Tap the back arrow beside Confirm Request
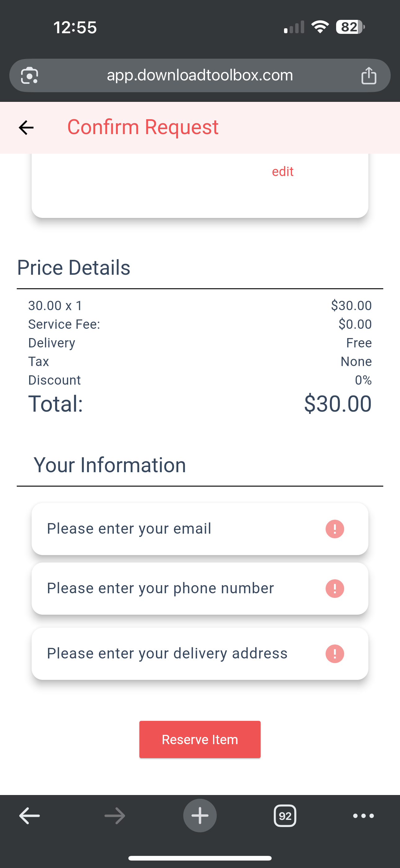The width and height of the screenshot is (400, 868). [x=26, y=128]
